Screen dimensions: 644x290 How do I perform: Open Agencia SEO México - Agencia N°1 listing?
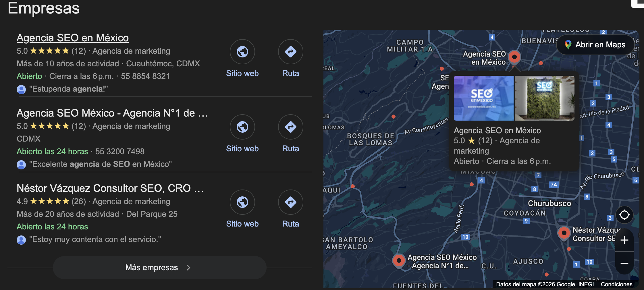pyautogui.click(x=112, y=113)
